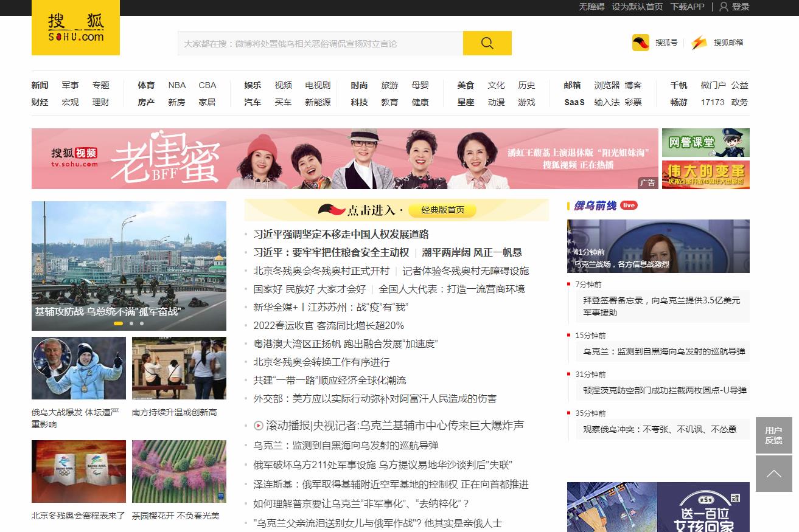Viewport: 799px width, 532px height.
Task: Open 南方持续升温或创新高 thumbnail
Action: tap(179, 368)
